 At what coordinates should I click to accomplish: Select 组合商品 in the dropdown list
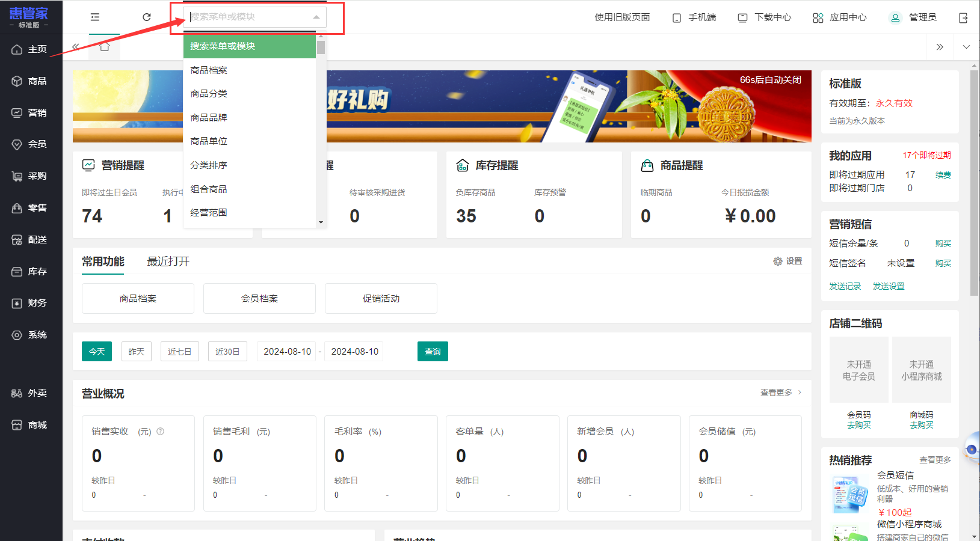[x=250, y=189]
